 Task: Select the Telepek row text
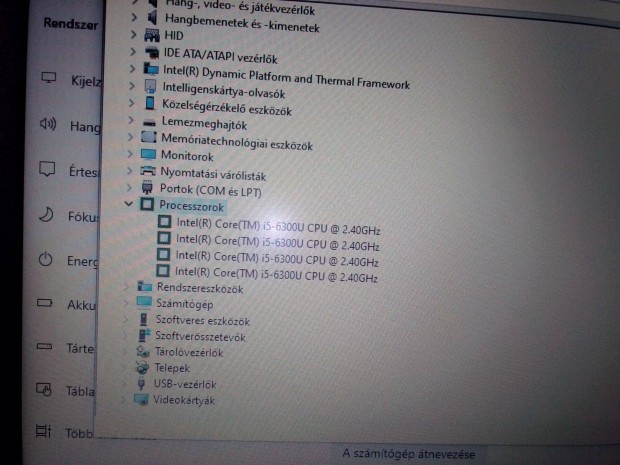tap(172, 368)
